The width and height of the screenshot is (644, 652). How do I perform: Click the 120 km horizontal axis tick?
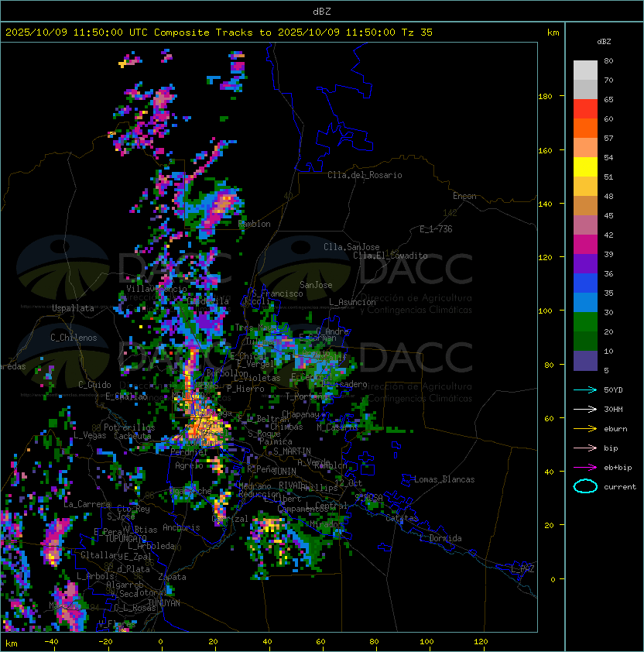(481, 642)
